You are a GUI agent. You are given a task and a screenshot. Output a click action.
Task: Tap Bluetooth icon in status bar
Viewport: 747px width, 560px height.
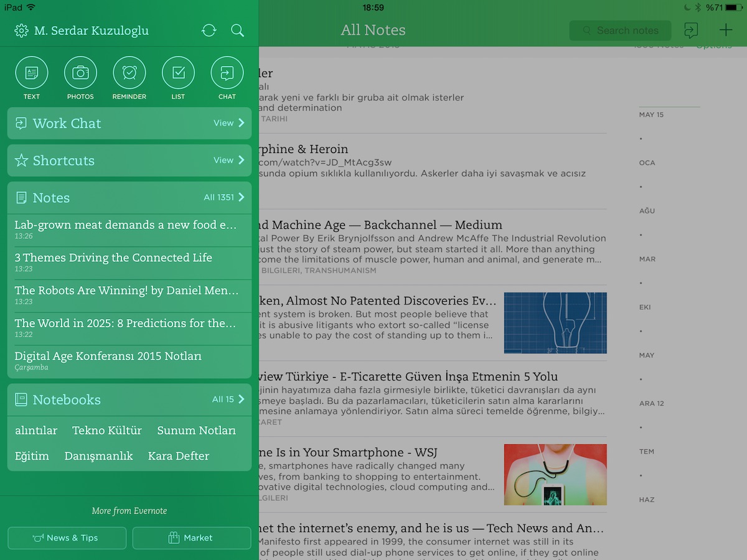tap(698, 7)
